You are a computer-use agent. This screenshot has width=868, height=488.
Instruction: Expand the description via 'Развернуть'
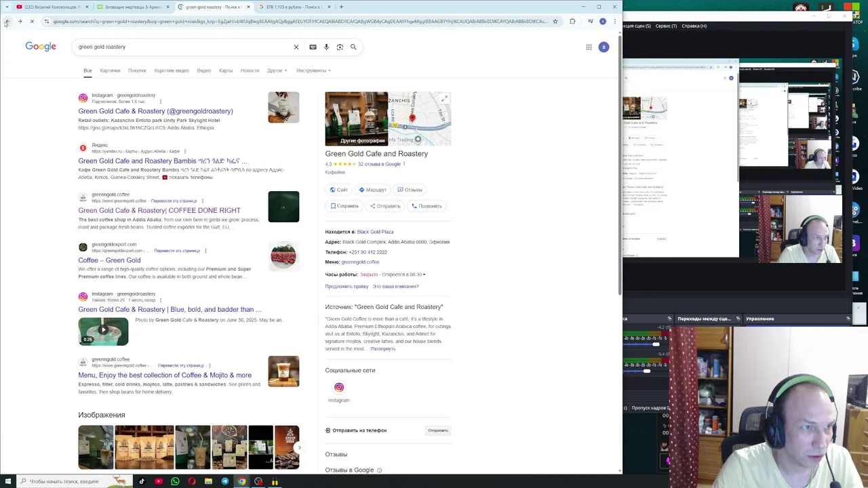[x=382, y=348]
